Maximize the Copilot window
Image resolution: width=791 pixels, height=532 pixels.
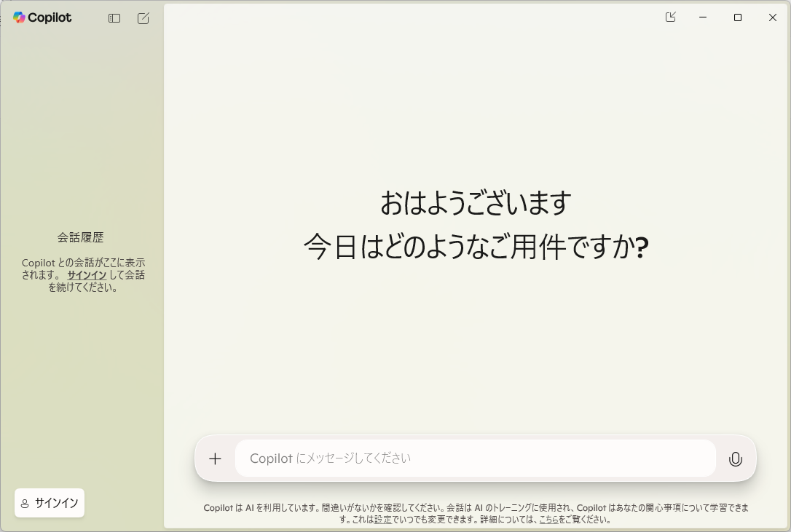coord(738,17)
